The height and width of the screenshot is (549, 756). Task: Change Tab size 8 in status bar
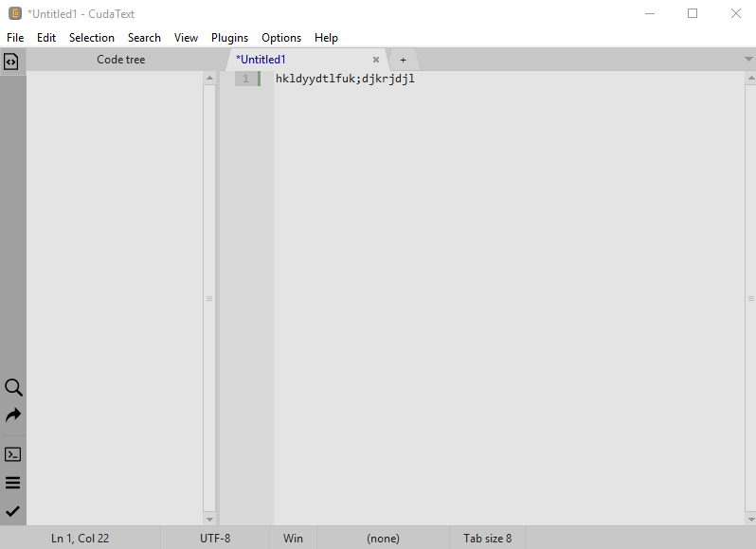[488, 538]
